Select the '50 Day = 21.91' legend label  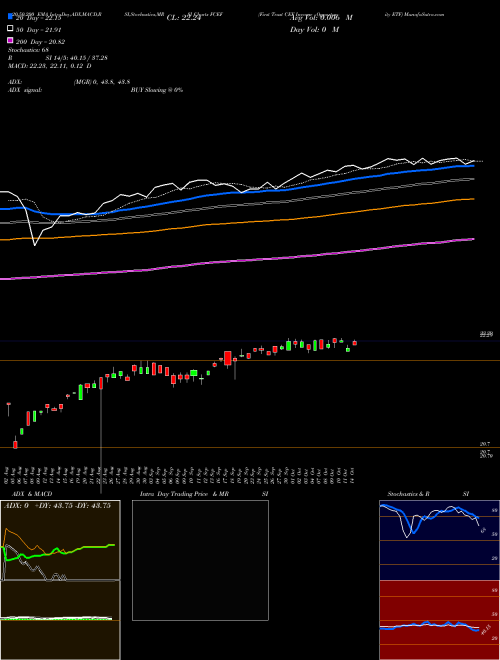39,30
